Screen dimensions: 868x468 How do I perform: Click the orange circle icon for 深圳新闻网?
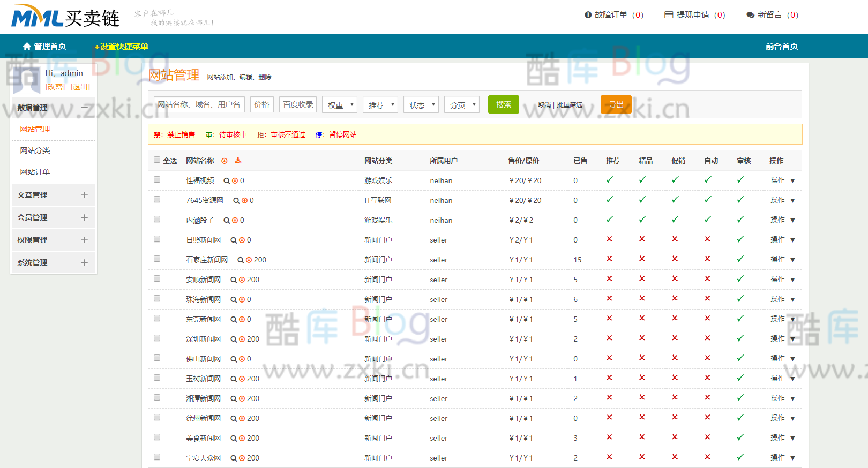click(x=242, y=339)
